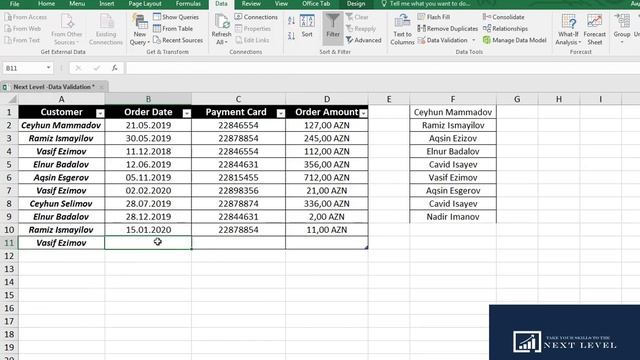Toggle the Filter button
Viewport: 640px width, 360px height.
click(x=333, y=28)
